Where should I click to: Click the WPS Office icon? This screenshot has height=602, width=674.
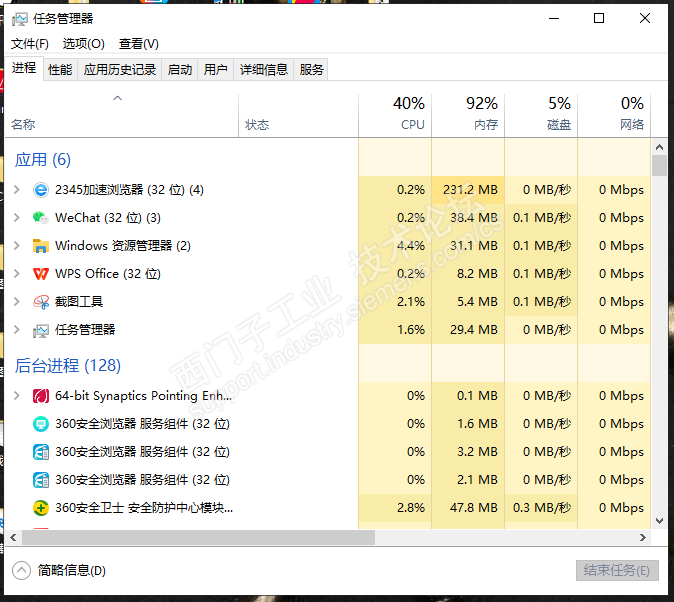coord(41,273)
